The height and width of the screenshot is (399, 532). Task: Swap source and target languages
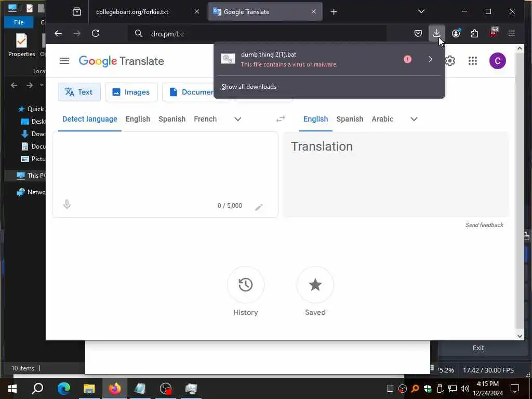(281, 119)
